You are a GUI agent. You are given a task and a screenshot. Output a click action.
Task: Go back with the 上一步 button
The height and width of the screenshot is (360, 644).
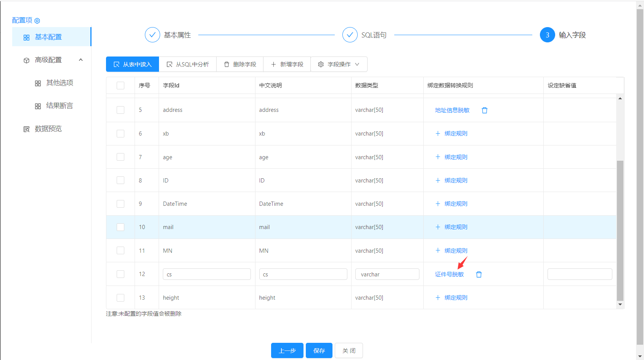pyautogui.click(x=287, y=350)
